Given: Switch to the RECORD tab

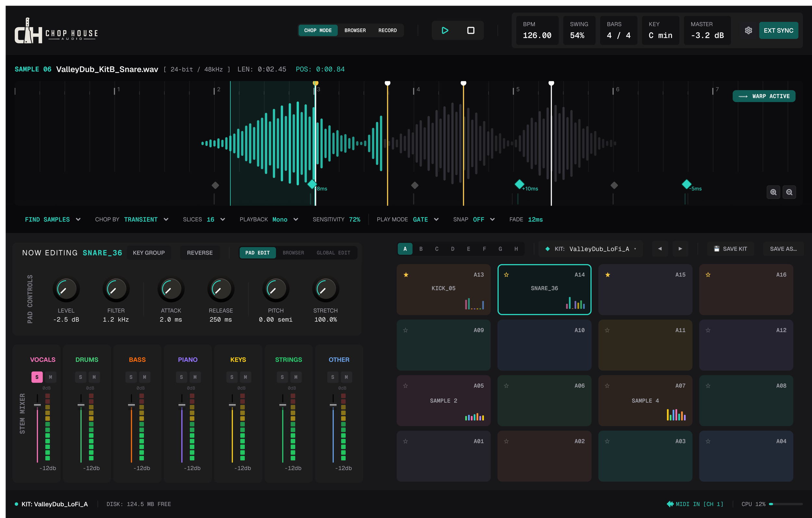Looking at the screenshot, I should (x=387, y=30).
